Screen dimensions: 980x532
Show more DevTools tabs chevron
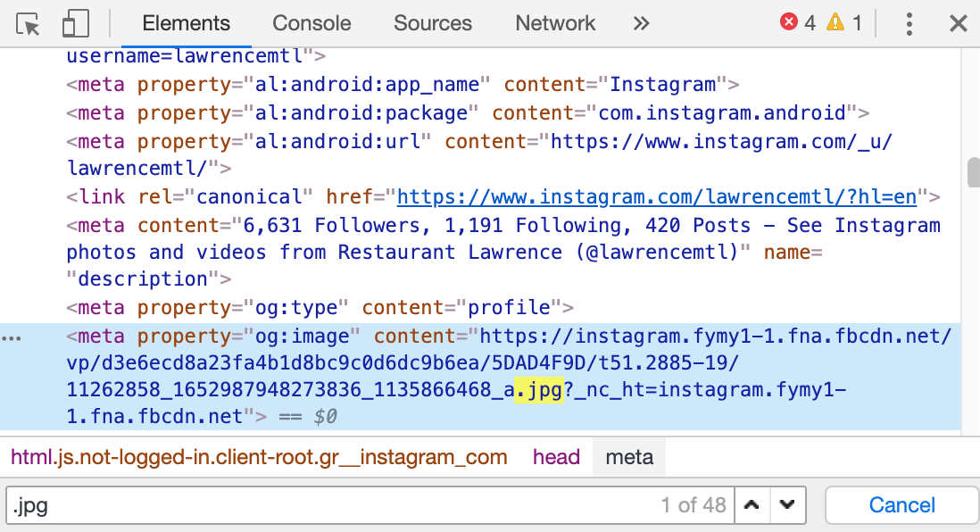tap(641, 23)
